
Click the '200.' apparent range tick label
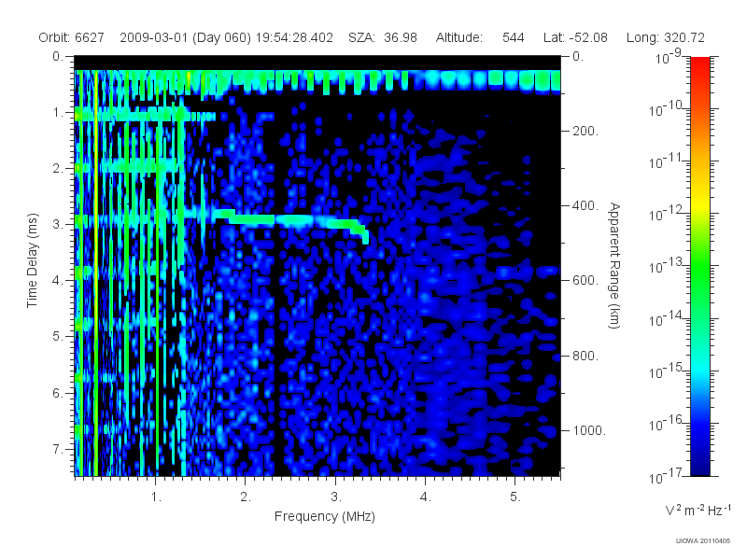[x=585, y=131]
